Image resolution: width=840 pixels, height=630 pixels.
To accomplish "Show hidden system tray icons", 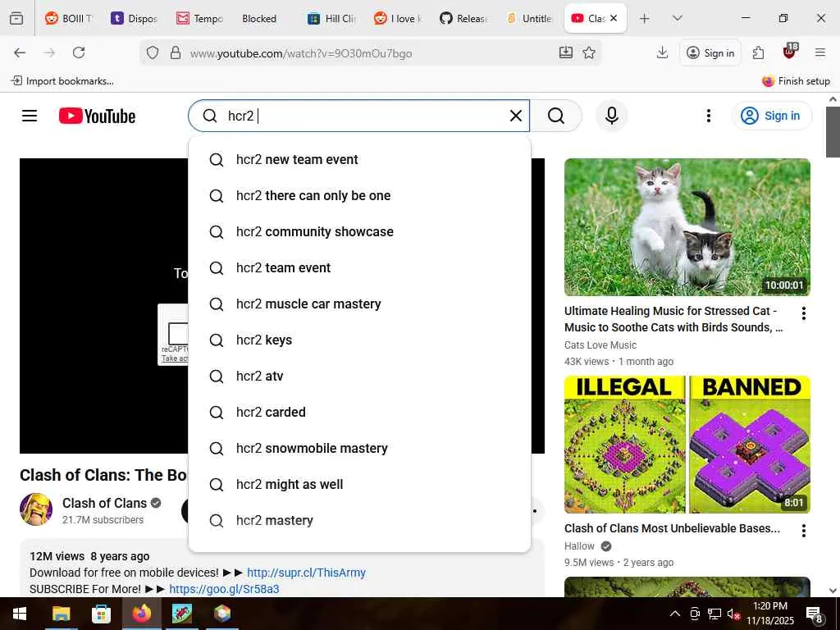I will [x=675, y=614].
